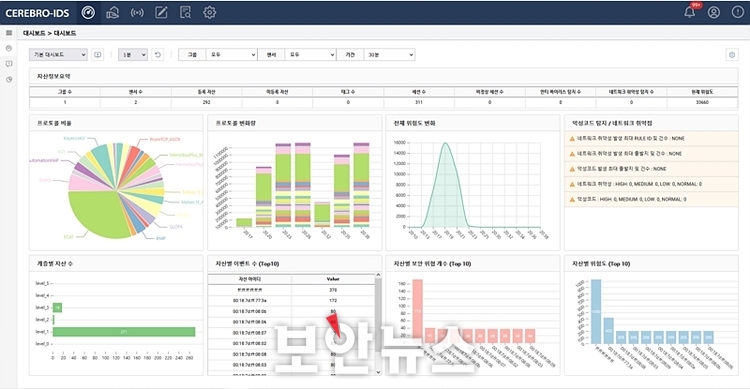This screenshot has height=389, width=750.
Task: Open the settings gear in top navigation
Action: [x=210, y=12]
